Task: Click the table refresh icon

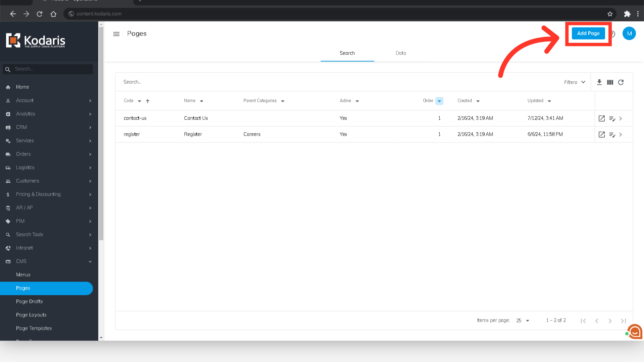Action: [x=621, y=82]
